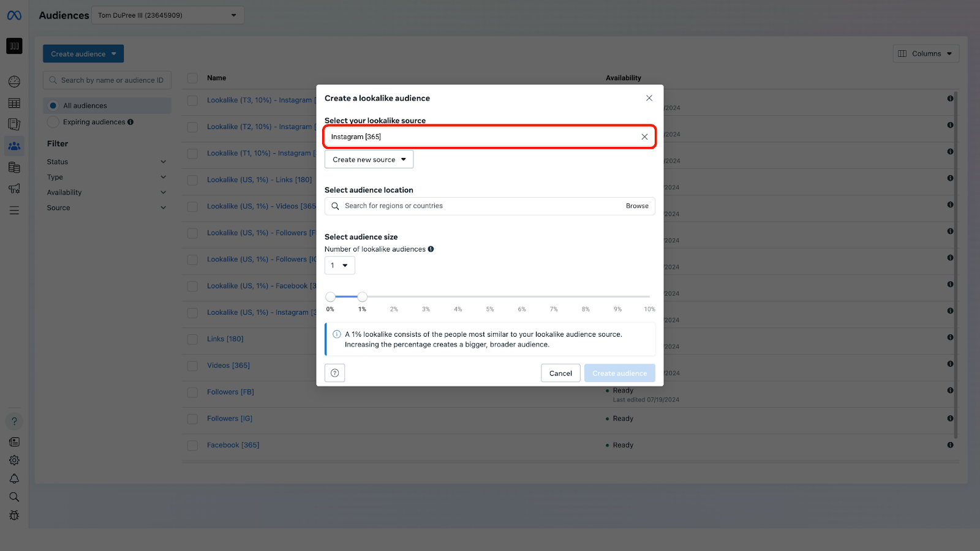
Task: Open the billing stacked documents icon
Action: 14,167
